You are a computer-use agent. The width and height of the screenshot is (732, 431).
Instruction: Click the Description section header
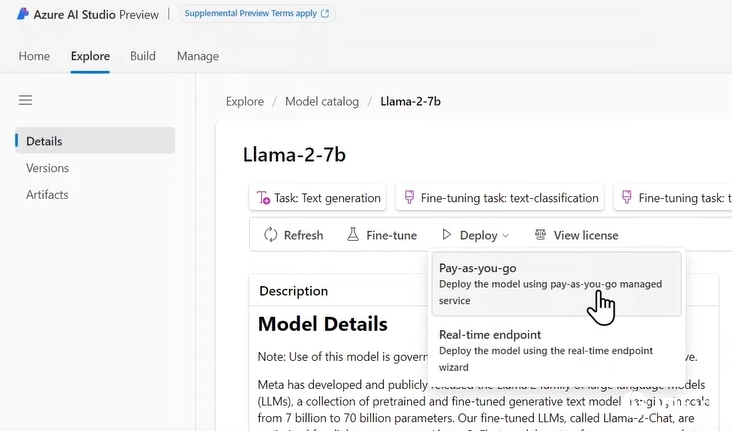(294, 291)
